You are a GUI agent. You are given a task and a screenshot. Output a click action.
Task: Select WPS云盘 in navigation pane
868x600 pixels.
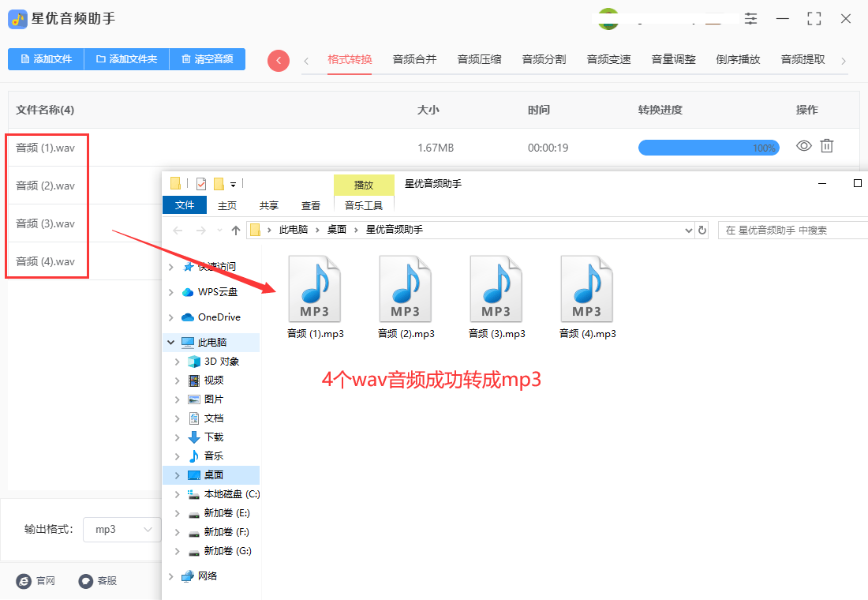tap(210, 292)
